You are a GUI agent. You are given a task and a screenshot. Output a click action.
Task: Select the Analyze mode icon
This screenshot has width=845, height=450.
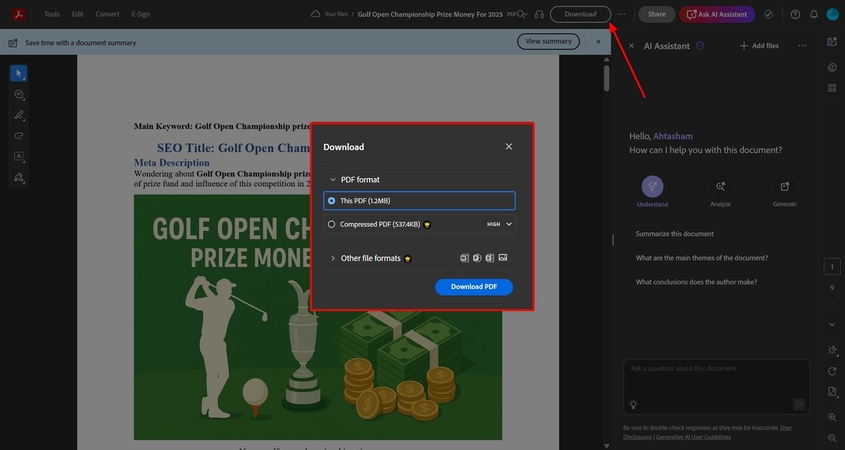tap(720, 186)
